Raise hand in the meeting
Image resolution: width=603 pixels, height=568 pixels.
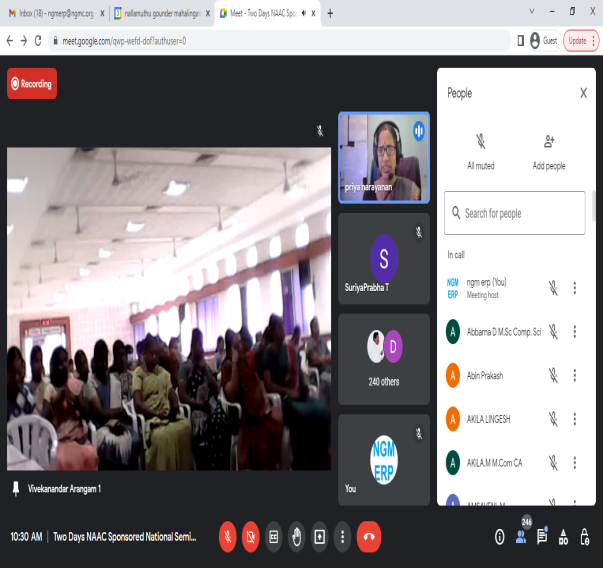[x=297, y=537]
